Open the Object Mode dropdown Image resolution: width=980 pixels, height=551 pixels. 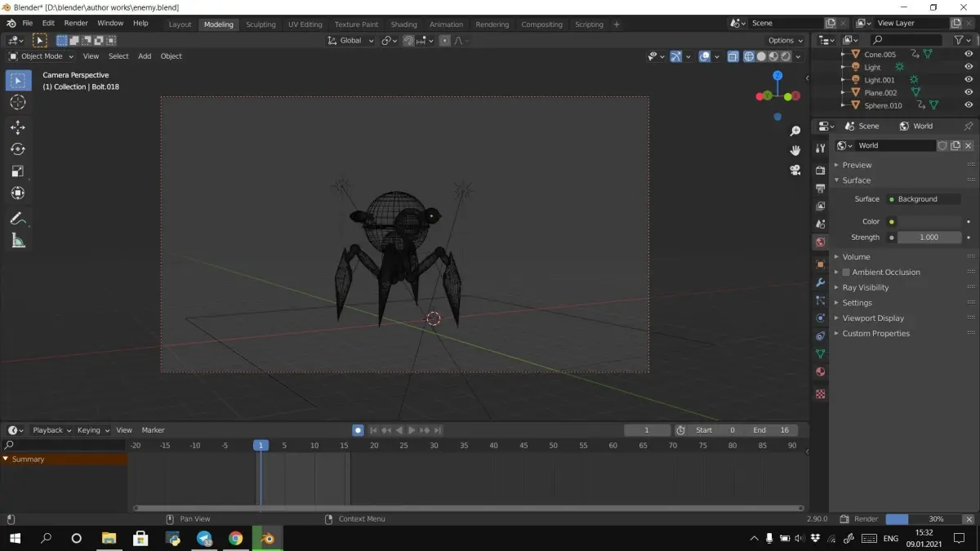point(41,56)
